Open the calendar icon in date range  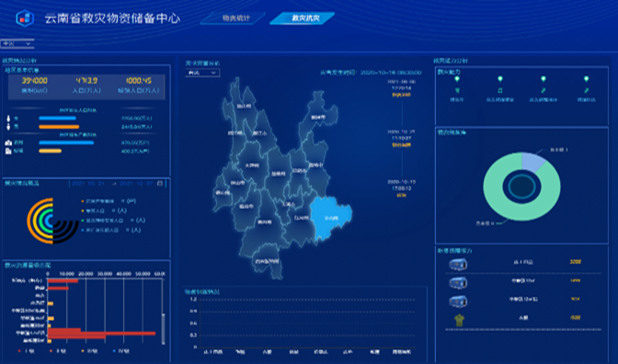tap(160, 184)
